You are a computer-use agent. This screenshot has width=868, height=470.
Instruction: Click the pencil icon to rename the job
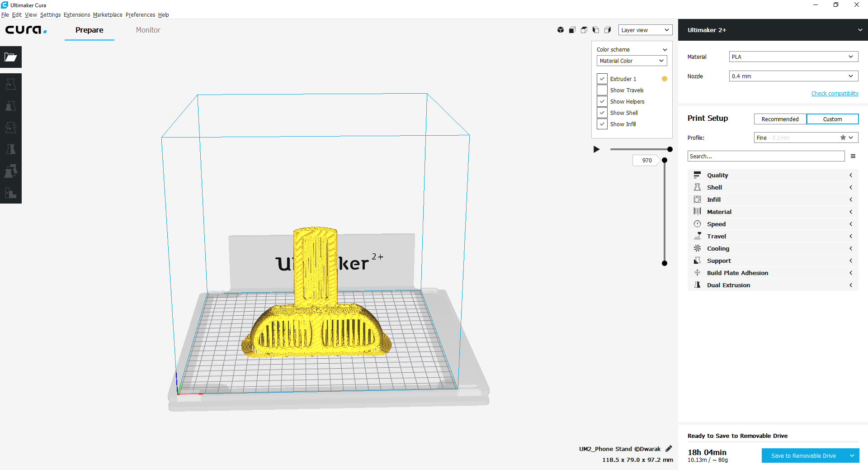coord(669,449)
